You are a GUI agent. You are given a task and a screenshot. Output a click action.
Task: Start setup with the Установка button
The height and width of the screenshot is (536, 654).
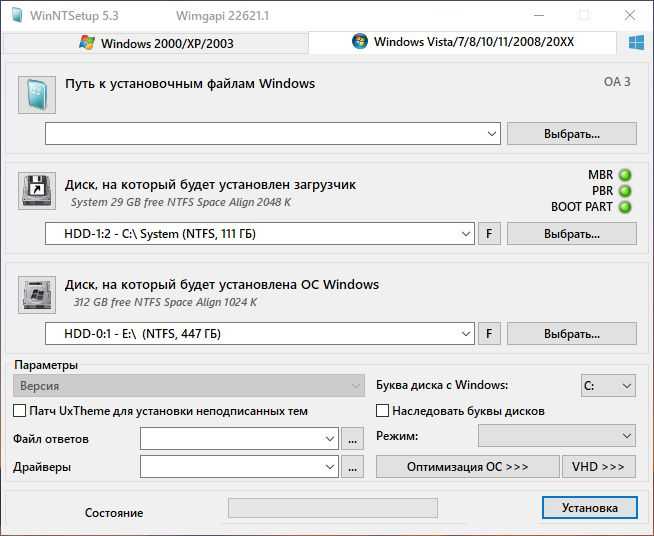(x=590, y=508)
